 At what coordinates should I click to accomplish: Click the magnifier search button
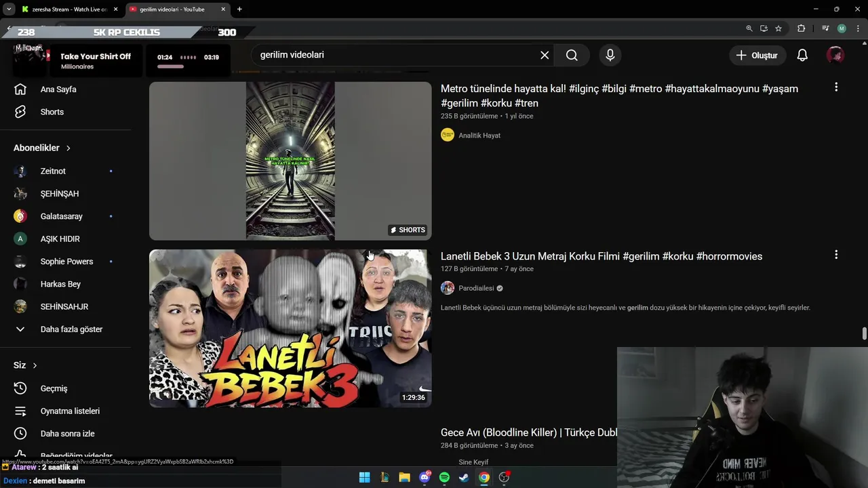(572, 55)
